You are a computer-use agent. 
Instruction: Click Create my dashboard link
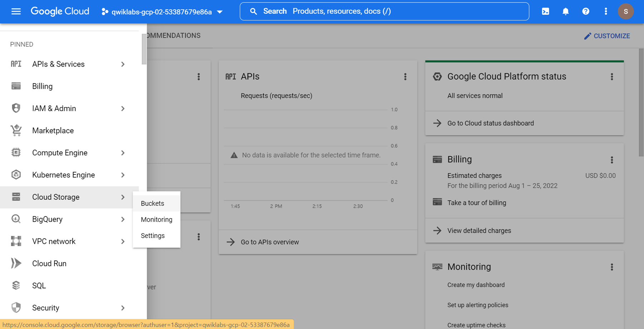(x=476, y=285)
